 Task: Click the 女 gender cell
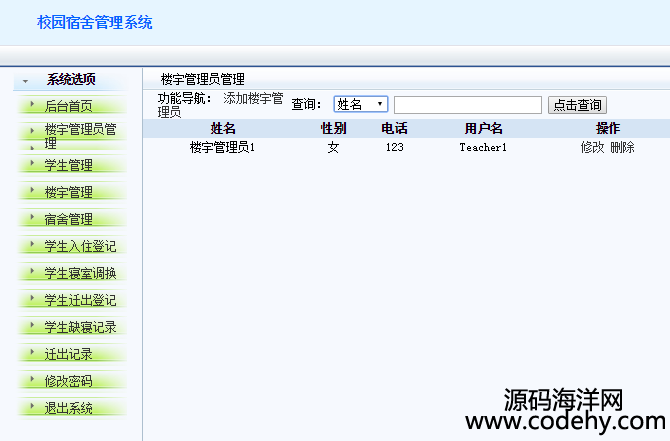[333, 147]
